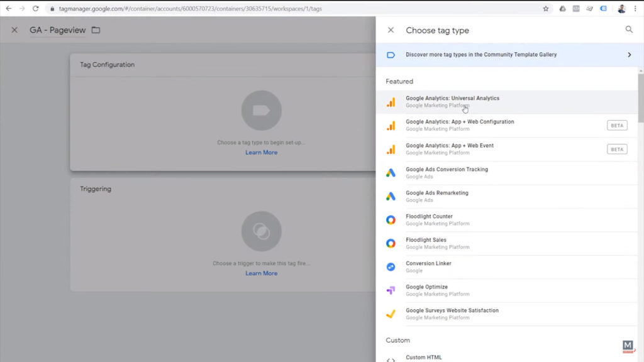Click folder icon beside GA - Pageview
The height and width of the screenshot is (362, 644).
pos(95,30)
